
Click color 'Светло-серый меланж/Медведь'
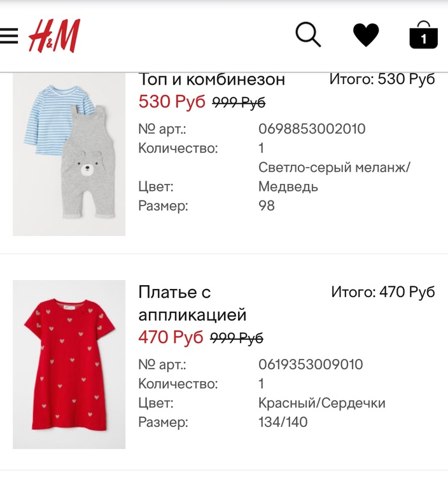333,177
